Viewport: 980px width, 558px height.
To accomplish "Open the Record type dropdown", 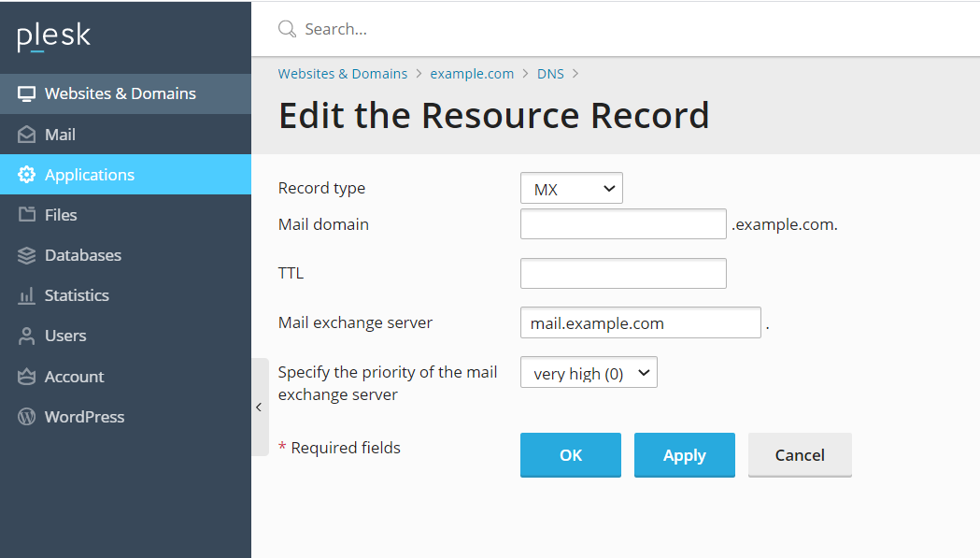I will point(571,189).
